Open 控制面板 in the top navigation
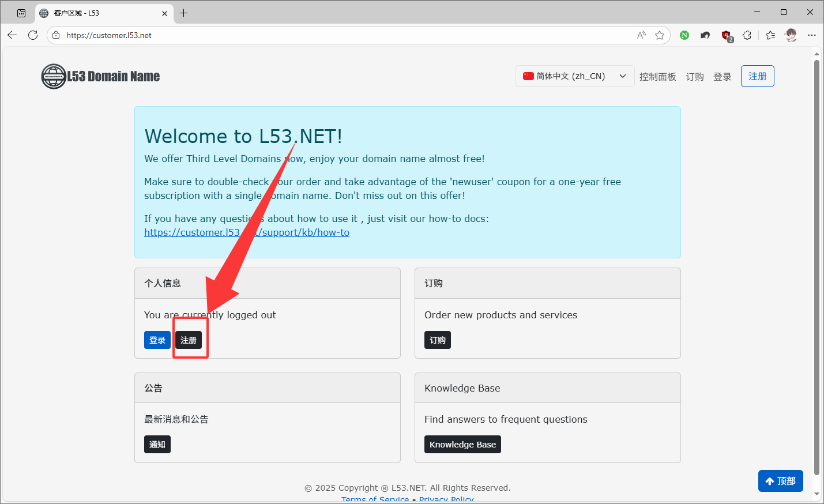The image size is (824, 504). click(657, 77)
